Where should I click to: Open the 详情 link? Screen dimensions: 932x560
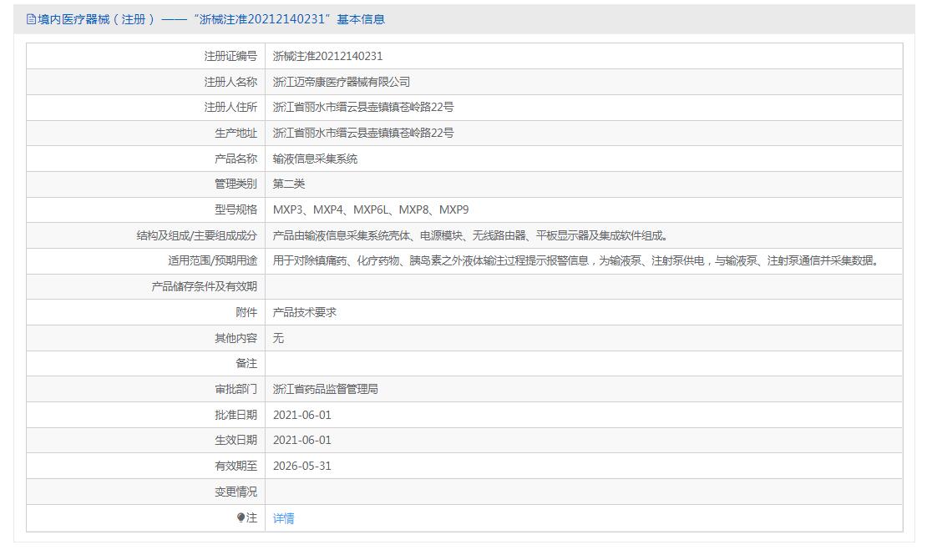click(x=283, y=518)
